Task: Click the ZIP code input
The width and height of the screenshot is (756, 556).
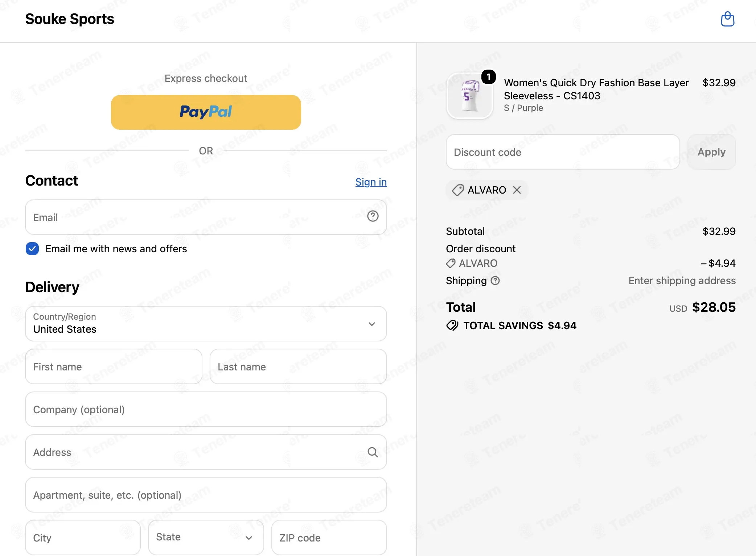Action: (329, 538)
